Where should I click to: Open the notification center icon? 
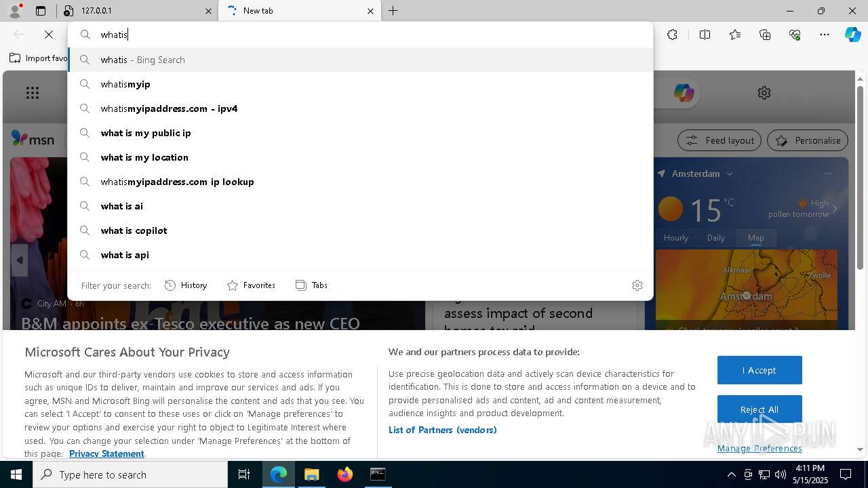(x=846, y=474)
